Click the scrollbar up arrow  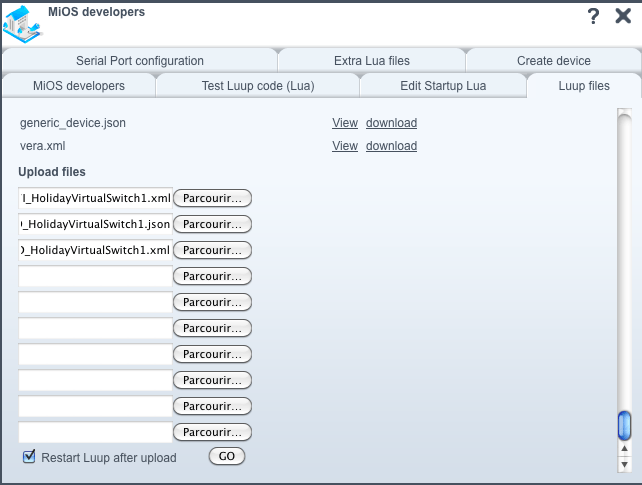(x=624, y=449)
